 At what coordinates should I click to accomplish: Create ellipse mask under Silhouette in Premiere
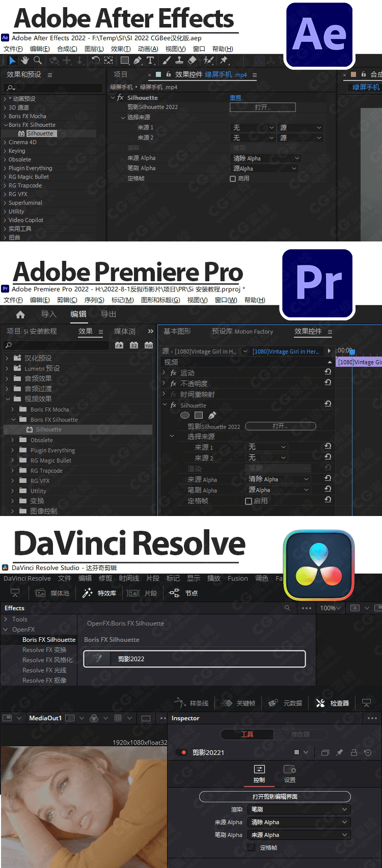point(185,416)
